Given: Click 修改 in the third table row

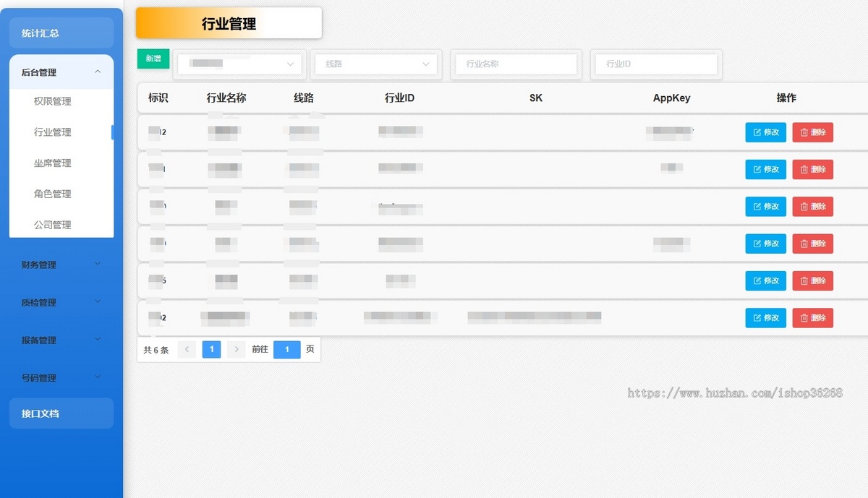Looking at the screenshot, I should (766, 206).
